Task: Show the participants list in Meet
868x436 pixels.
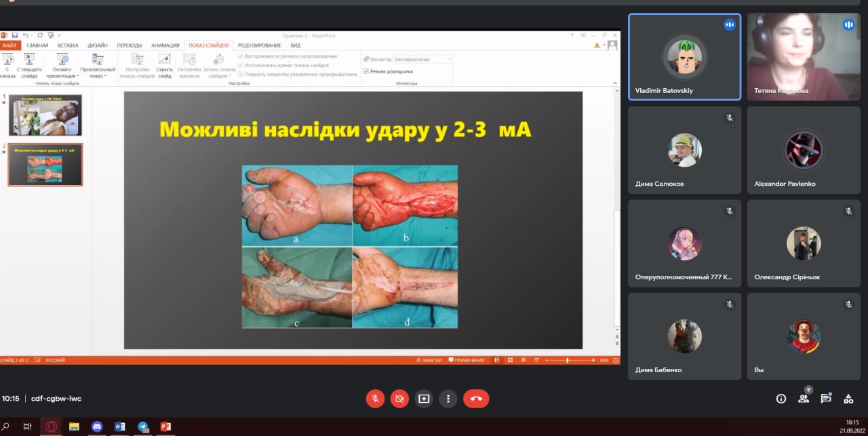Action: [804, 399]
